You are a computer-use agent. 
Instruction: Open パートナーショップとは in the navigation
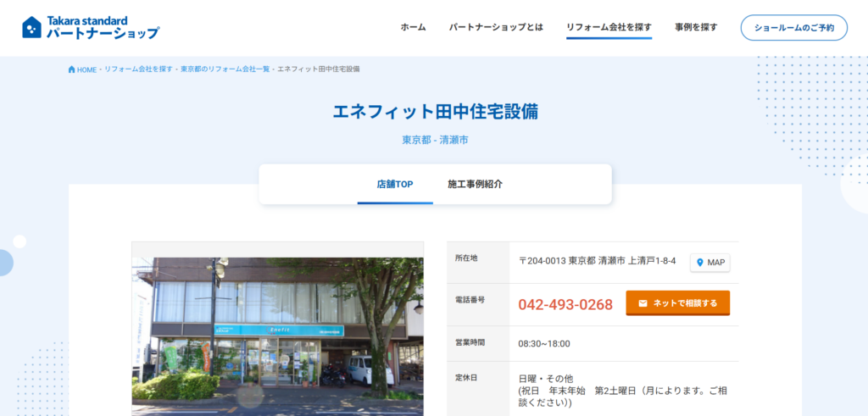(x=496, y=27)
